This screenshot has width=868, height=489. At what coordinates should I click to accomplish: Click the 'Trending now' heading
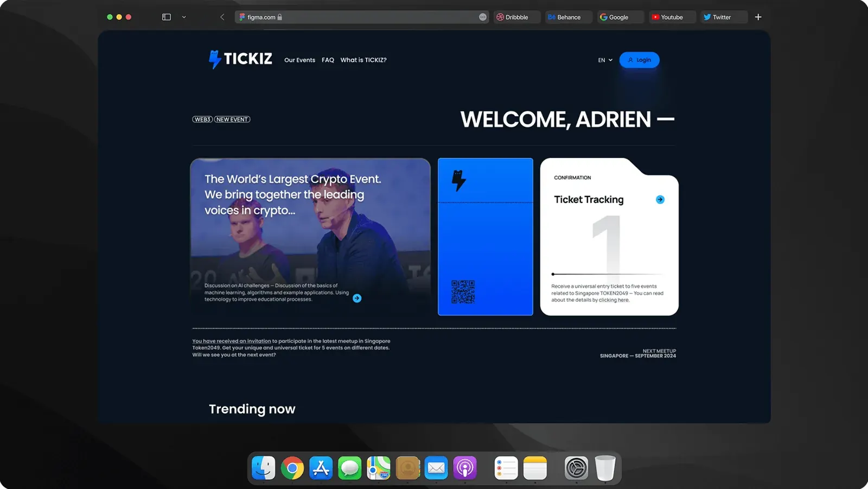252,409
